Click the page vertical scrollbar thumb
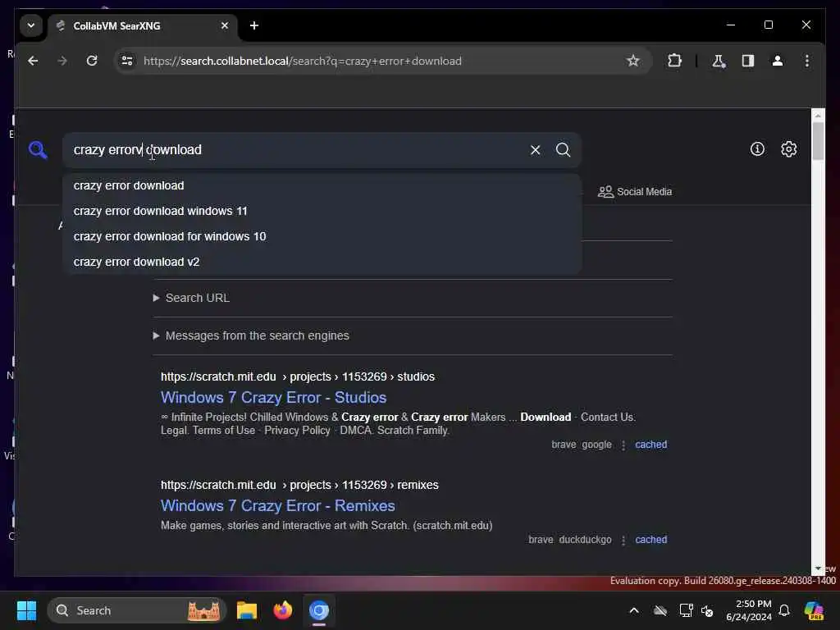Image resolution: width=840 pixels, height=630 pixels. (818, 141)
